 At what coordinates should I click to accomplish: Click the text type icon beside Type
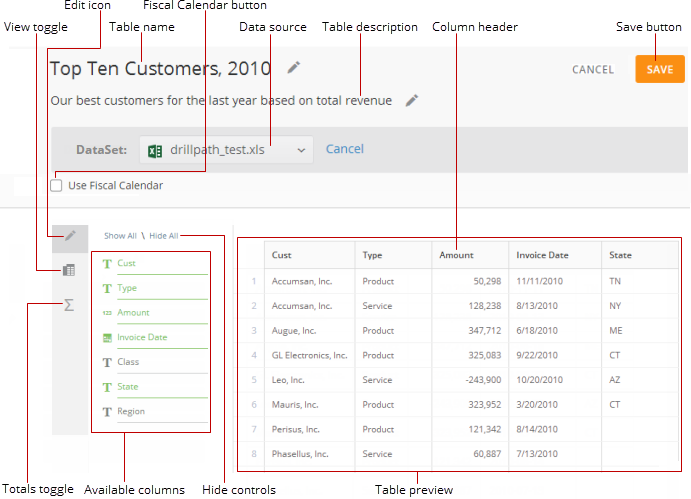[x=107, y=288]
